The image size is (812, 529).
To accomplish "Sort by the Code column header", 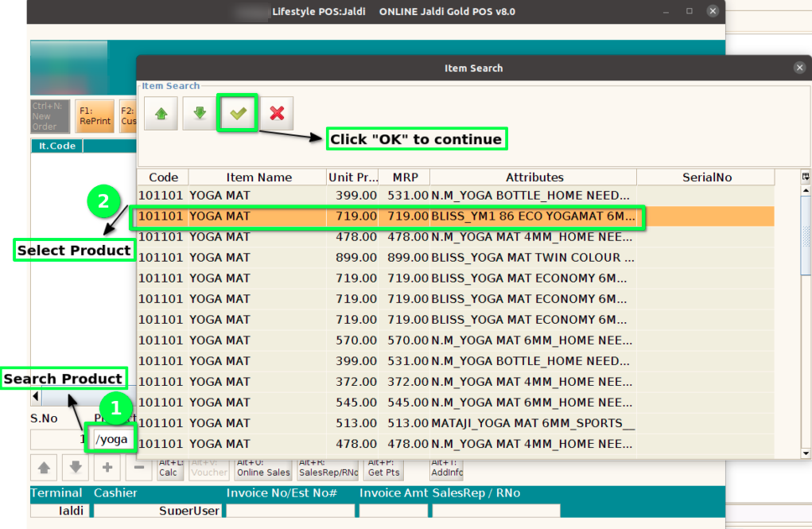I will [163, 177].
